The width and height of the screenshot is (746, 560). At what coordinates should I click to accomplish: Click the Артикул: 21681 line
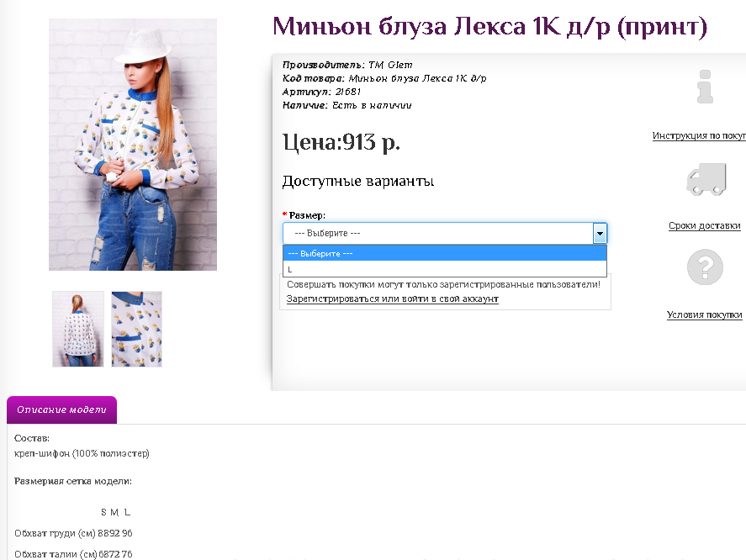pos(321,92)
